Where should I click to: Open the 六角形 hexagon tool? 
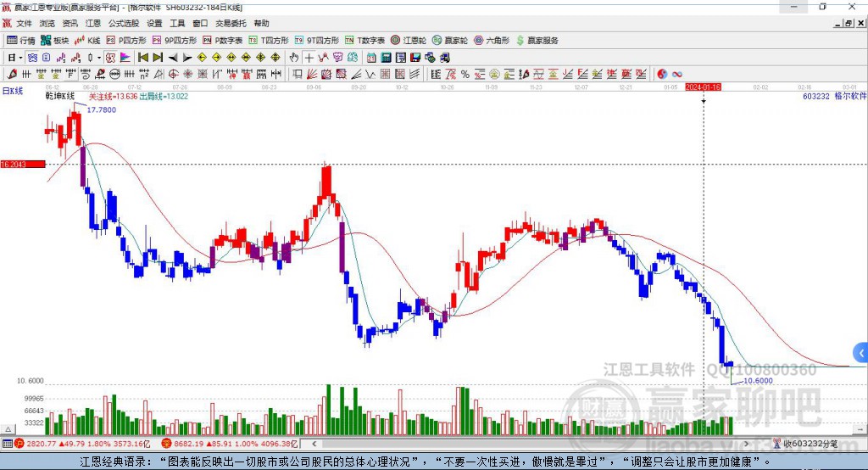click(x=492, y=41)
